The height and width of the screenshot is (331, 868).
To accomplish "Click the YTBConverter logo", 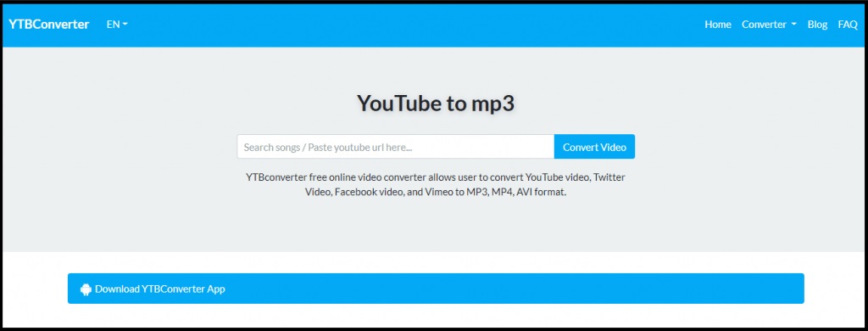I will tap(48, 25).
